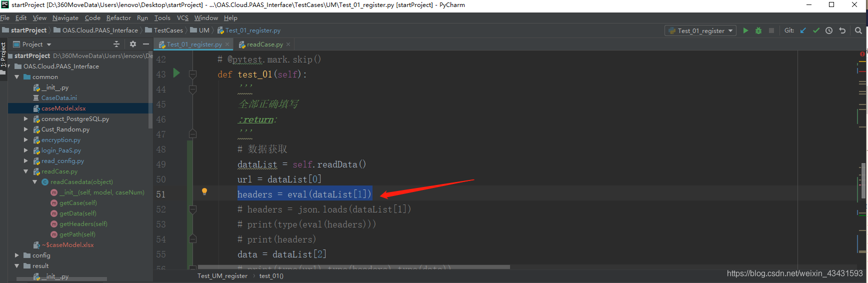The image size is (868, 283).
Task: Run the Test_01_register configuration
Action: (x=745, y=30)
